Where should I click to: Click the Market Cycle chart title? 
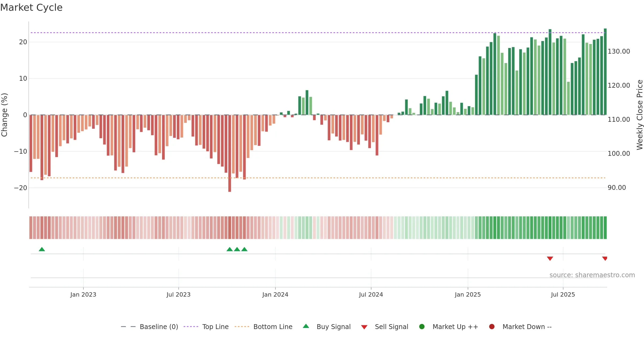[31, 8]
